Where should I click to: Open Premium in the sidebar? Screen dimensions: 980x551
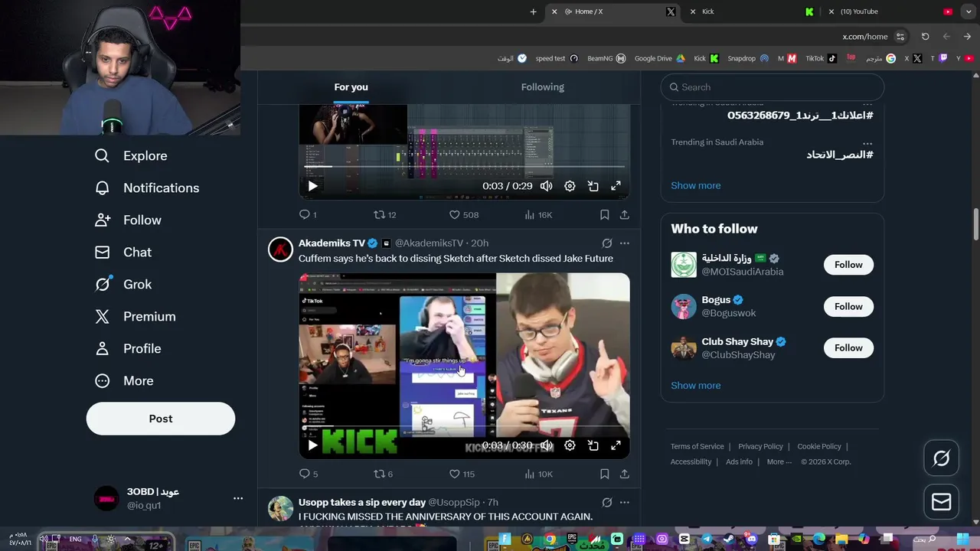tap(135, 316)
